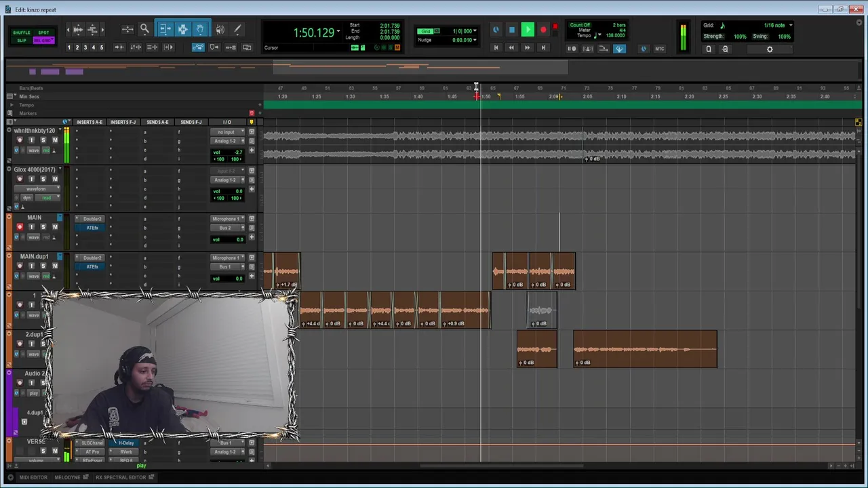The height and width of the screenshot is (488, 868).
Task: Click the Return to Zero button
Action: click(x=496, y=47)
